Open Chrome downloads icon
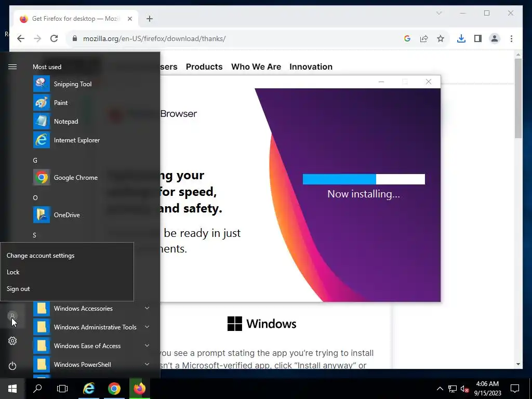The image size is (532, 399). 461,38
